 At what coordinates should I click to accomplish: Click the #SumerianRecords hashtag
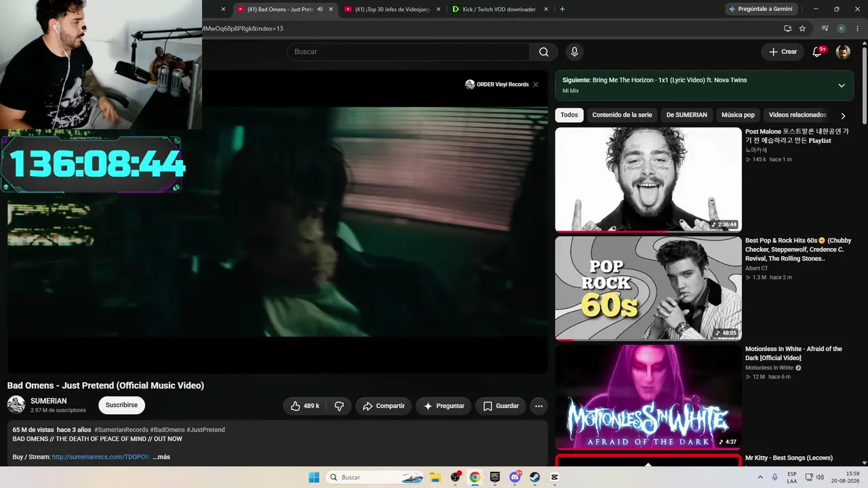click(x=121, y=430)
